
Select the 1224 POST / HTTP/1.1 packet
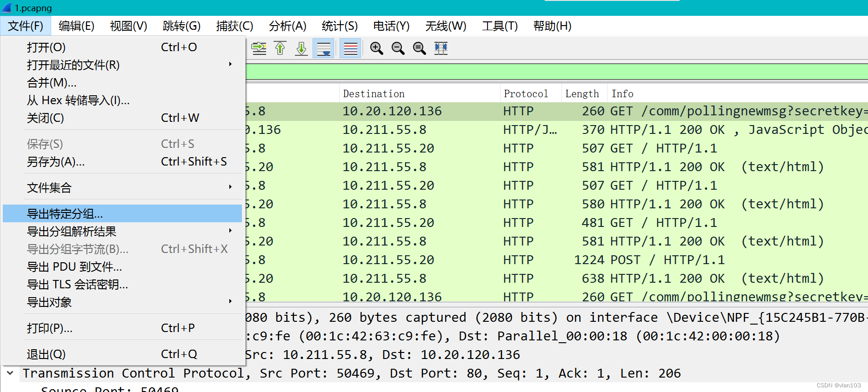(556, 260)
